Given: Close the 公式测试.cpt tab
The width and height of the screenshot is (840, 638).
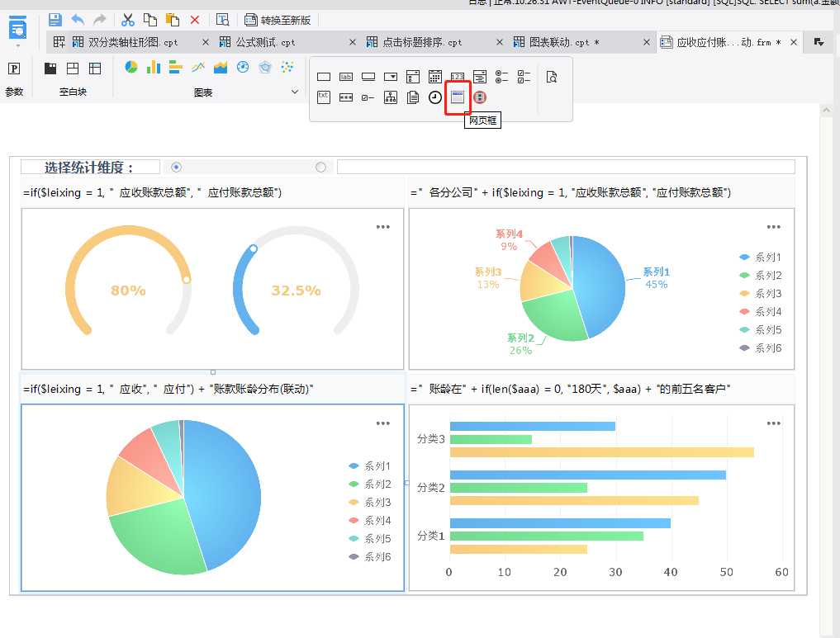Looking at the screenshot, I should (x=353, y=42).
